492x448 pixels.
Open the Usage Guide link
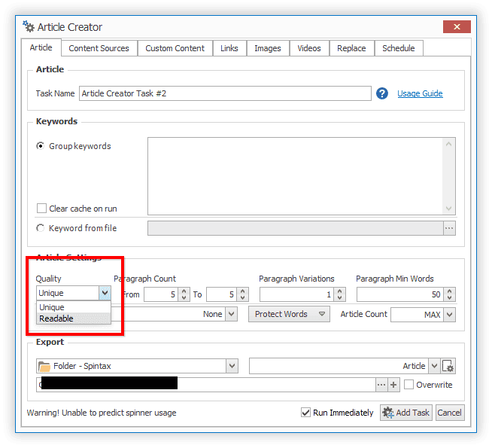(x=420, y=93)
